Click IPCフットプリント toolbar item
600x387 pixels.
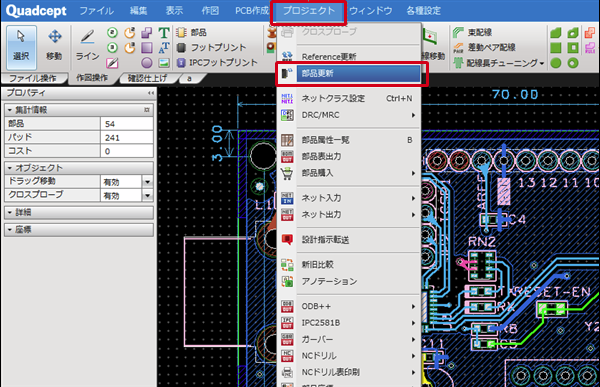[217, 62]
